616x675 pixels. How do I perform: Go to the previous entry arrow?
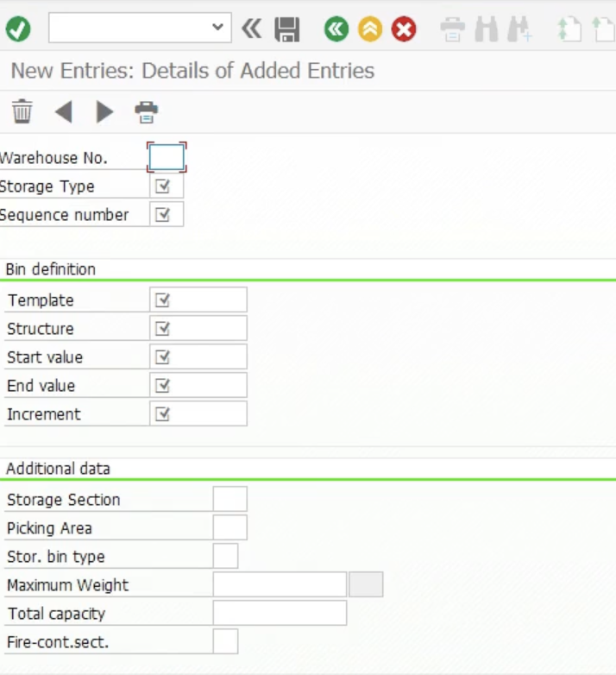point(63,111)
